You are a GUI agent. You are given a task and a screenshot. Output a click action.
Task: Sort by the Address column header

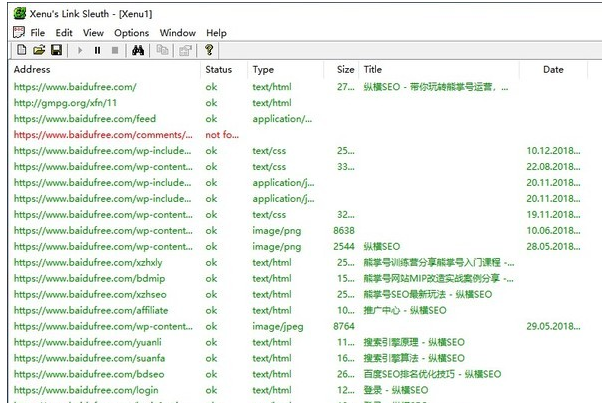[32, 70]
